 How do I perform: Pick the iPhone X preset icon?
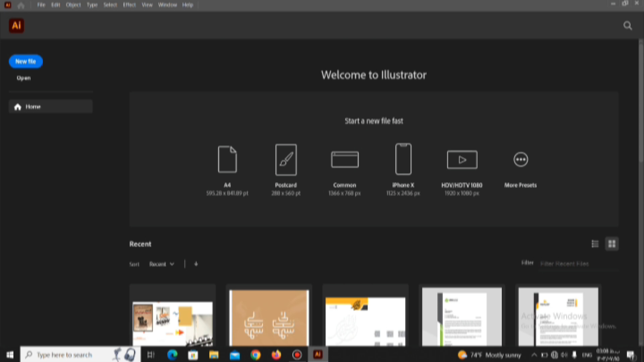(403, 160)
